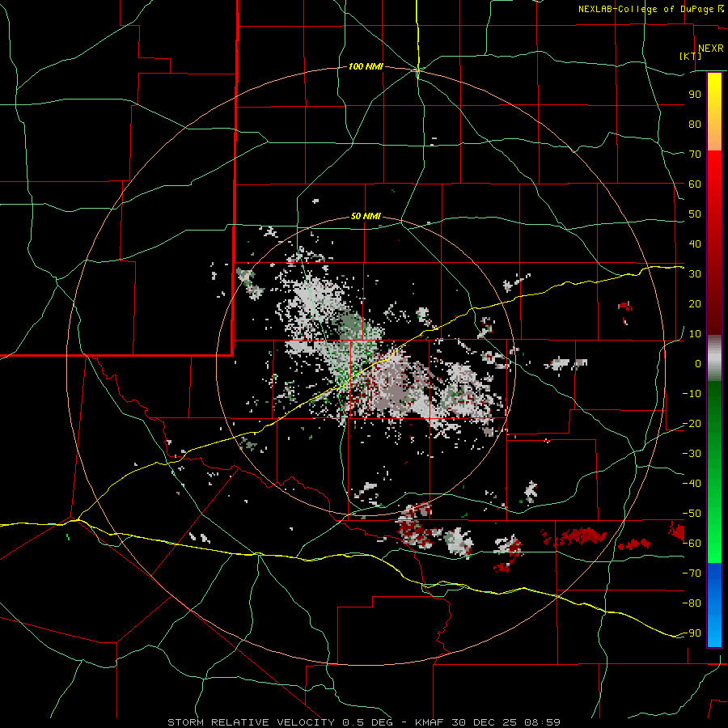Image resolution: width=728 pixels, height=728 pixels.
Task: Click the 60 value on the velocity scale
Action: (695, 184)
